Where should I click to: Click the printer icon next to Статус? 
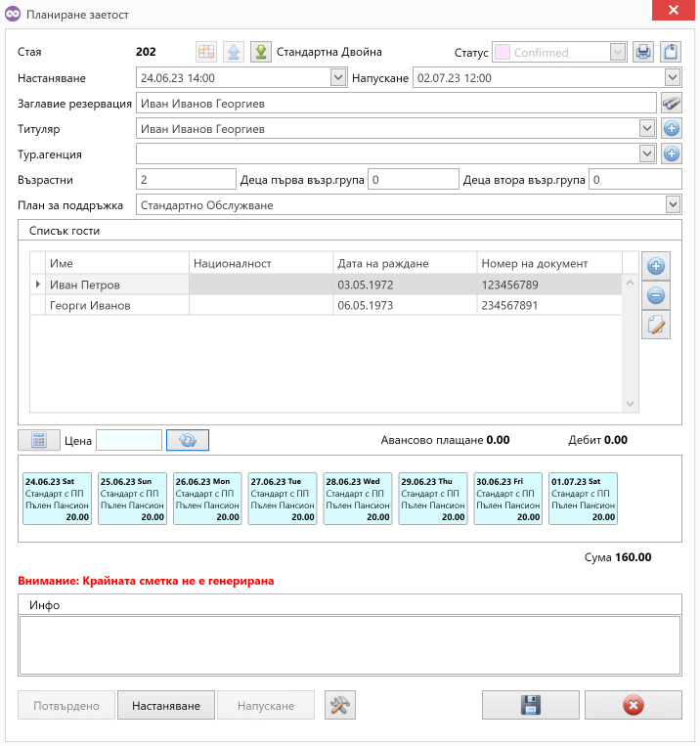642,52
